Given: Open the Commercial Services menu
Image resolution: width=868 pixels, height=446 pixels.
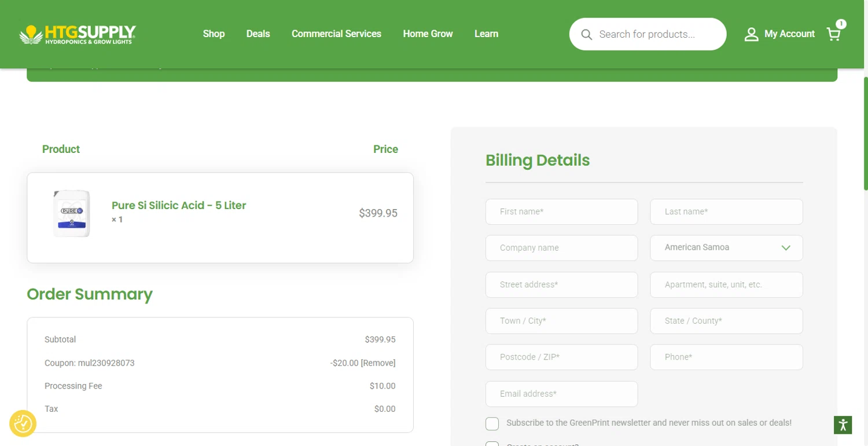Looking at the screenshot, I should 336,34.
